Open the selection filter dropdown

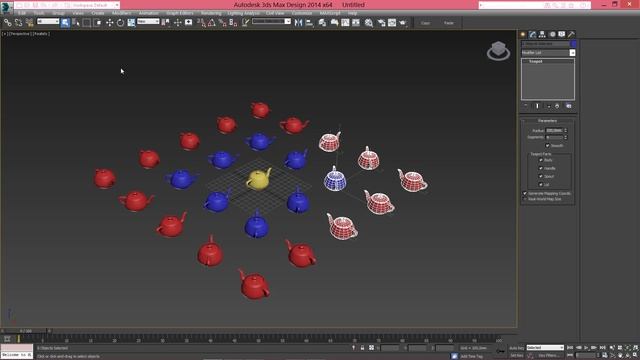48,21
